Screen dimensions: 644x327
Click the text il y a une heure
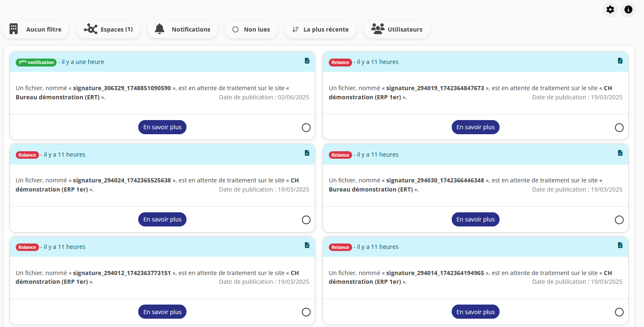83,62
